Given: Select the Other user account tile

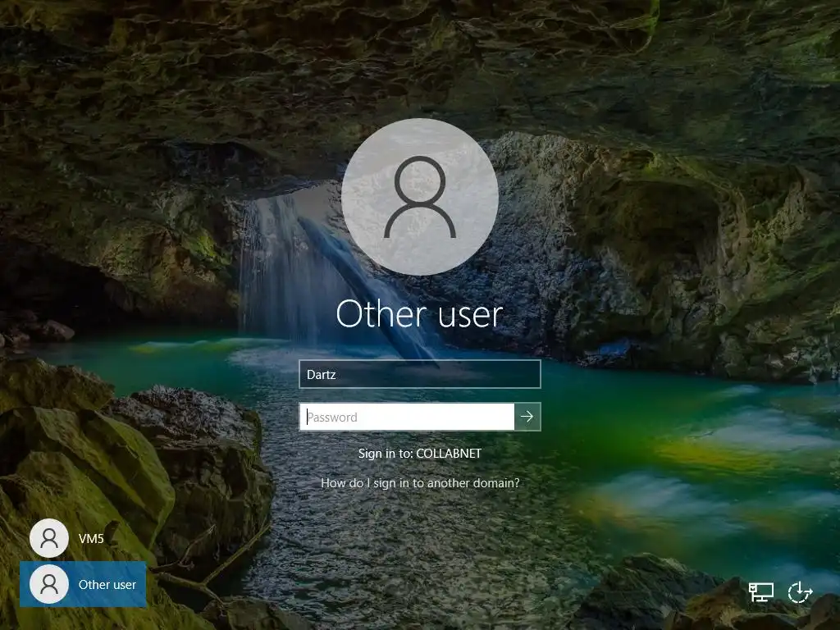Looking at the screenshot, I should pos(83,584).
